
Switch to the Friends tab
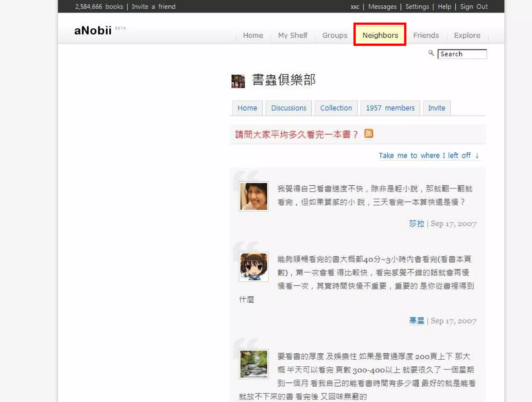click(x=426, y=35)
